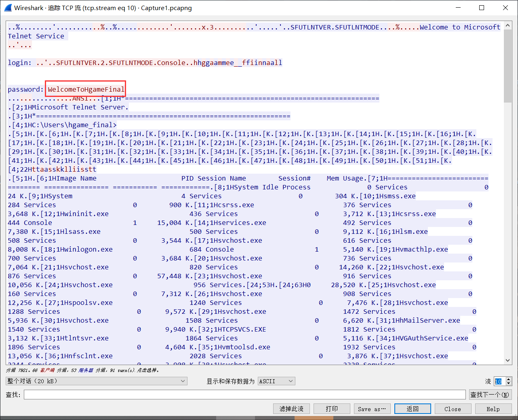Increase the stream number with up arrow
The height and width of the screenshot is (420, 518).
coord(509,379)
